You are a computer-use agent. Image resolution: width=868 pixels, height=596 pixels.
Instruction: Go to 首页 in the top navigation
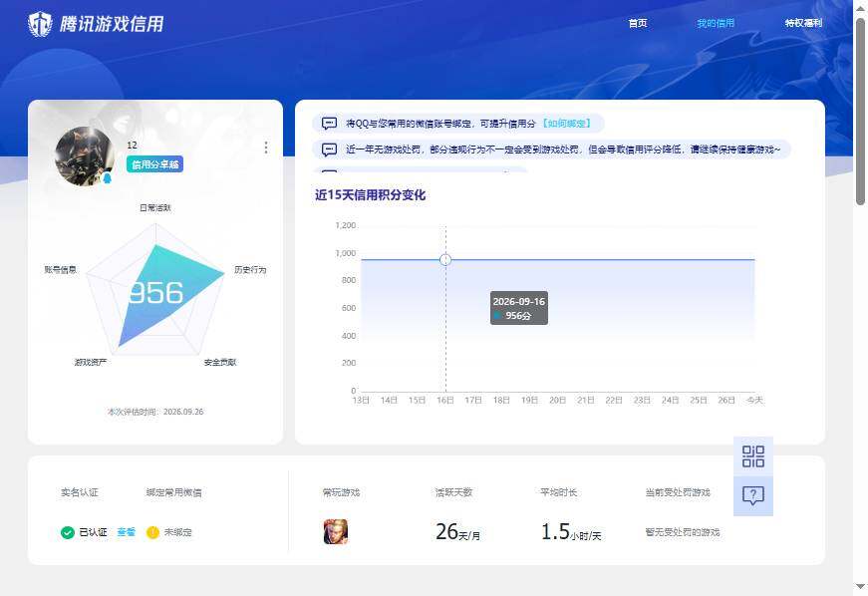point(638,23)
